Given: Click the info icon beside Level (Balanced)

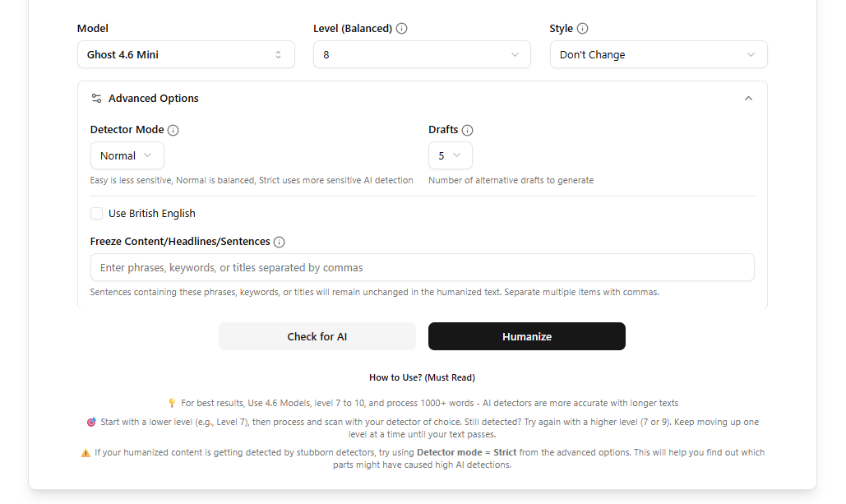Looking at the screenshot, I should [x=402, y=28].
